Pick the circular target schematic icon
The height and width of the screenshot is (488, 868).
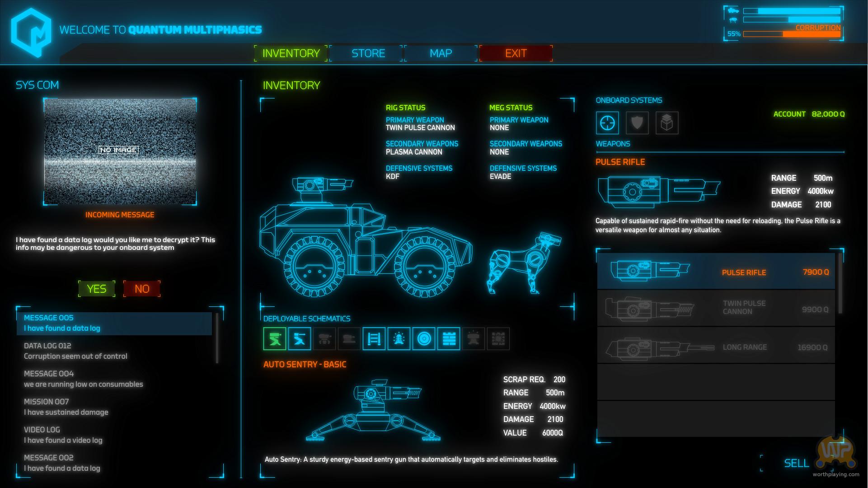pyautogui.click(x=424, y=339)
